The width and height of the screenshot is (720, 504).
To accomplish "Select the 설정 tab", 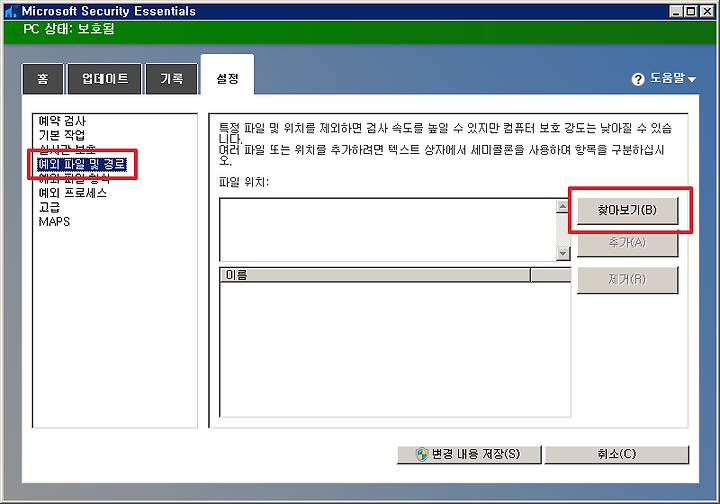I will click(x=227, y=77).
